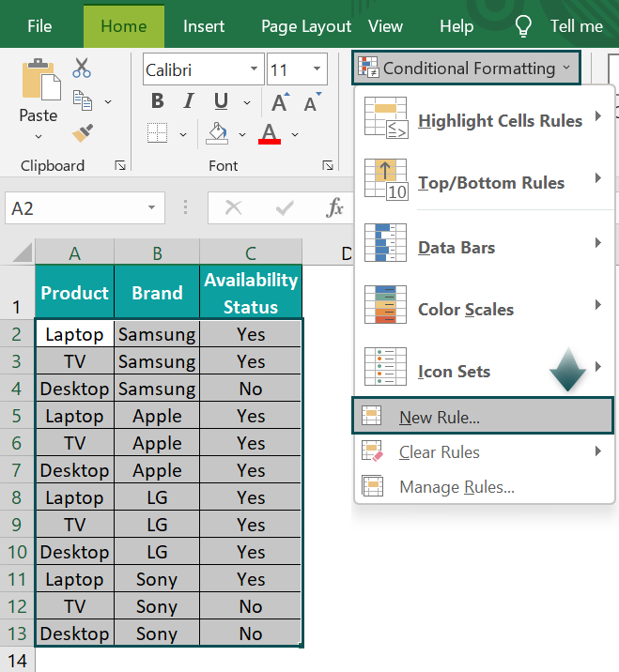Click the Conditional Formatting button
This screenshot has width=619, height=672.
coord(466,69)
